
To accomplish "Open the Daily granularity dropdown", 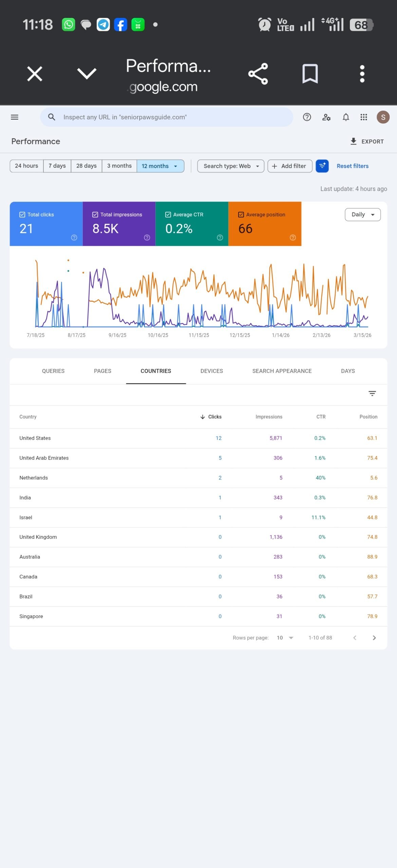I will coord(362,215).
